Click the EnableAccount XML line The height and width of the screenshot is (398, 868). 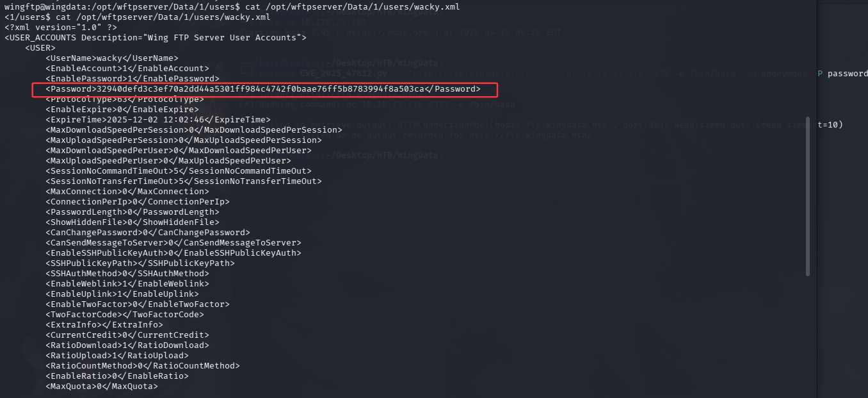(x=127, y=69)
